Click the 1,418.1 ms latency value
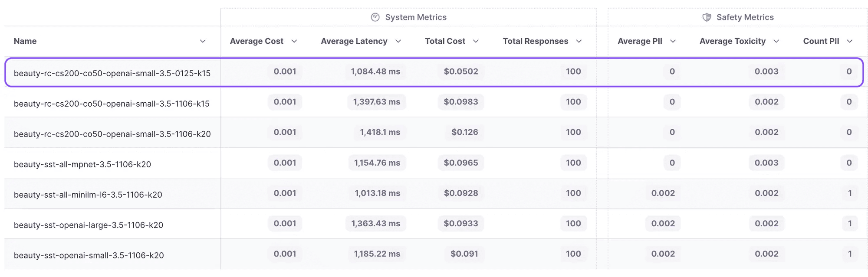868x277 pixels. [380, 132]
